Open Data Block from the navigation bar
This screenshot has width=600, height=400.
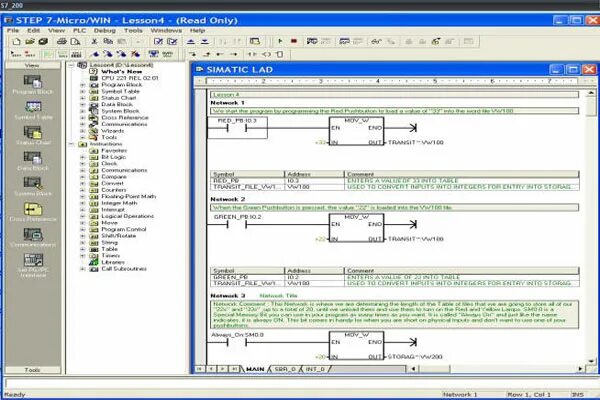[x=33, y=161]
